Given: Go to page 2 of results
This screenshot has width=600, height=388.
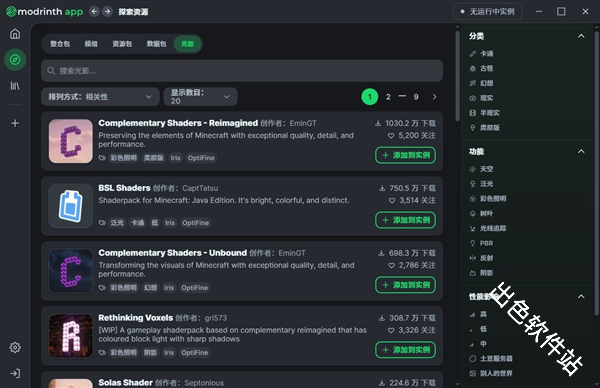Looking at the screenshot, I should point(388,97).
